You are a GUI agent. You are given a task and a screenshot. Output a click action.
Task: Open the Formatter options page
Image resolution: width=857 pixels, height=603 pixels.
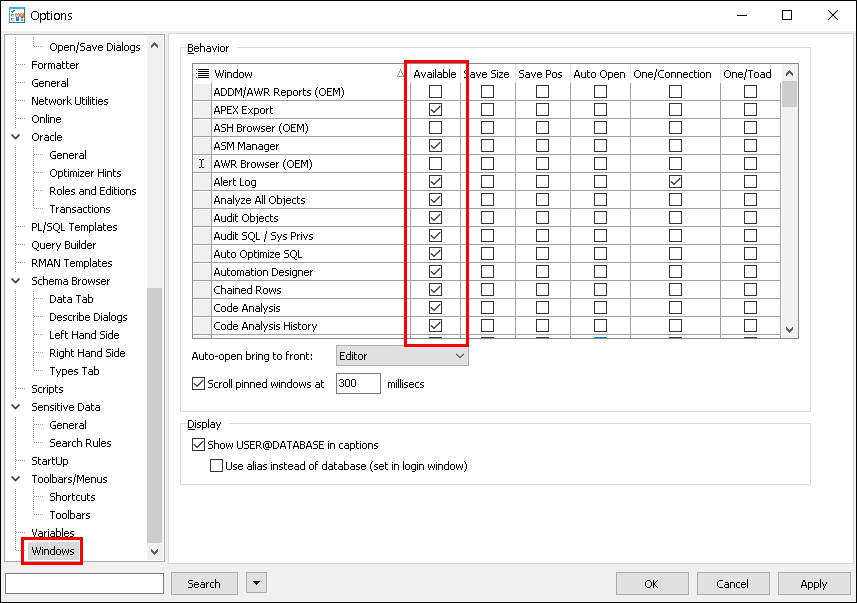pos(55,65)
